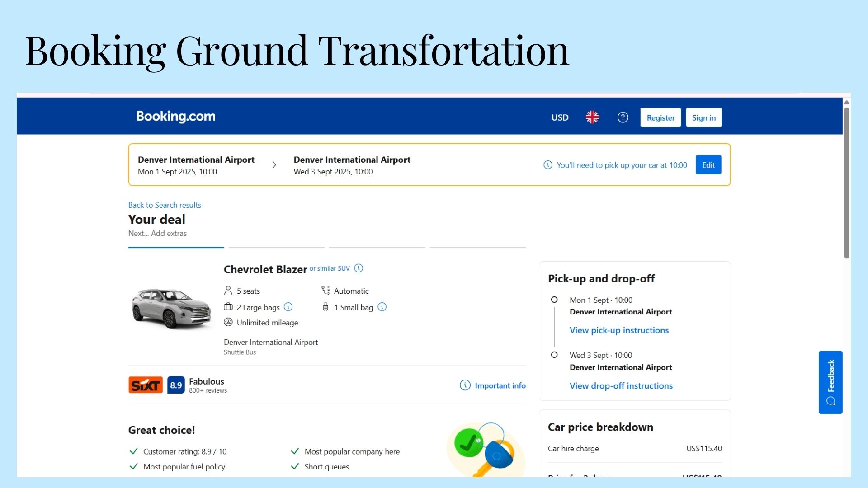
Task: Click 'Mon 1 Sept 2025, 10:00' pick-up date
Action: (x=177, y=172)
